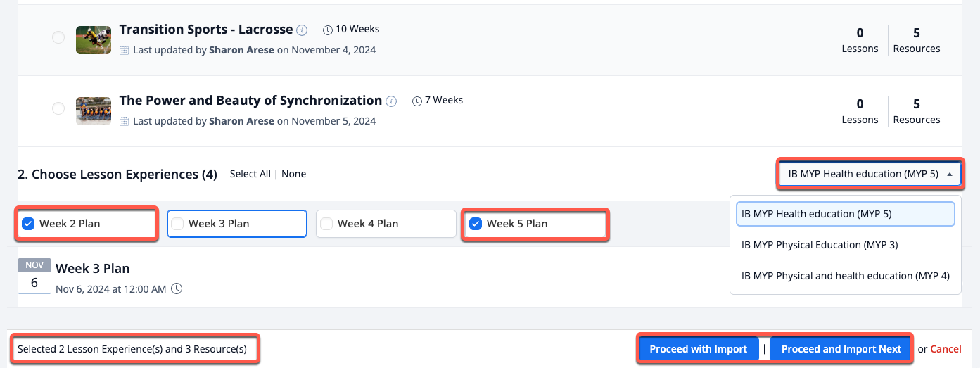Click Nov 6 date badge icon
The width and height of the screenshot is (980, 368).
pos(34,276)
